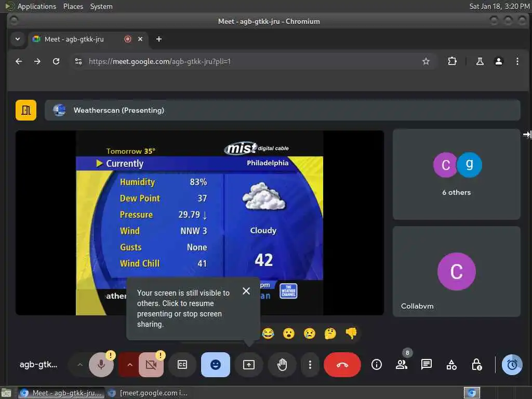Click the agb-gtk... meeting code label
532x399 pixels.
(x=38, y=365)
